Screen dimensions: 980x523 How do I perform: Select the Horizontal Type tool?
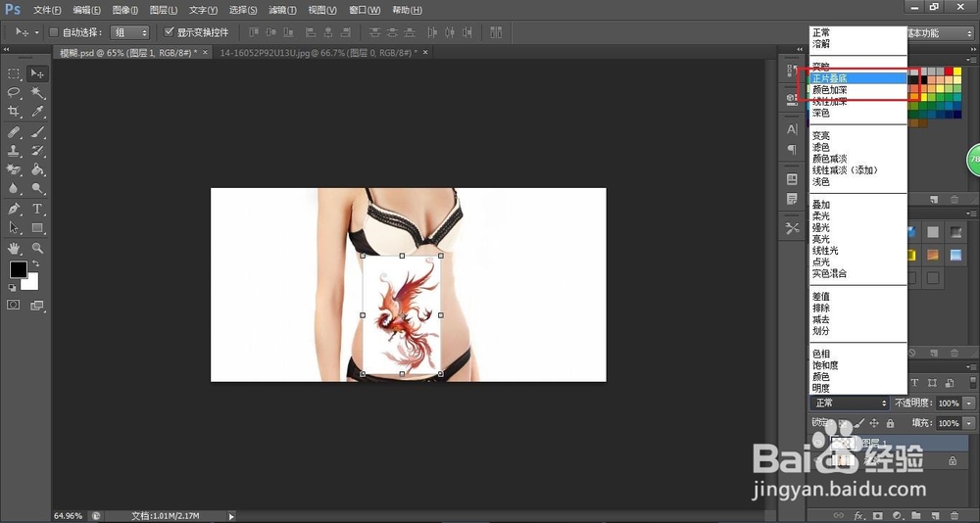tap(37, 209)
